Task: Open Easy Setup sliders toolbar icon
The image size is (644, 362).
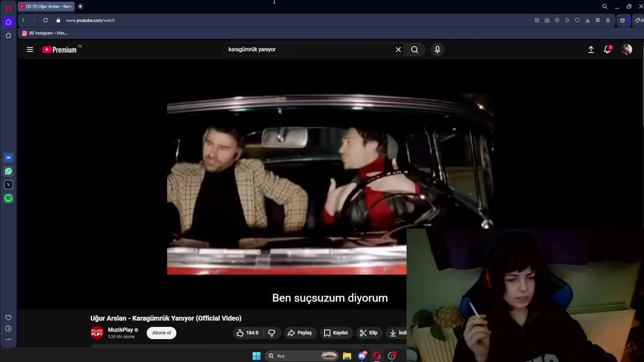Action: click(x=597, y=20)
